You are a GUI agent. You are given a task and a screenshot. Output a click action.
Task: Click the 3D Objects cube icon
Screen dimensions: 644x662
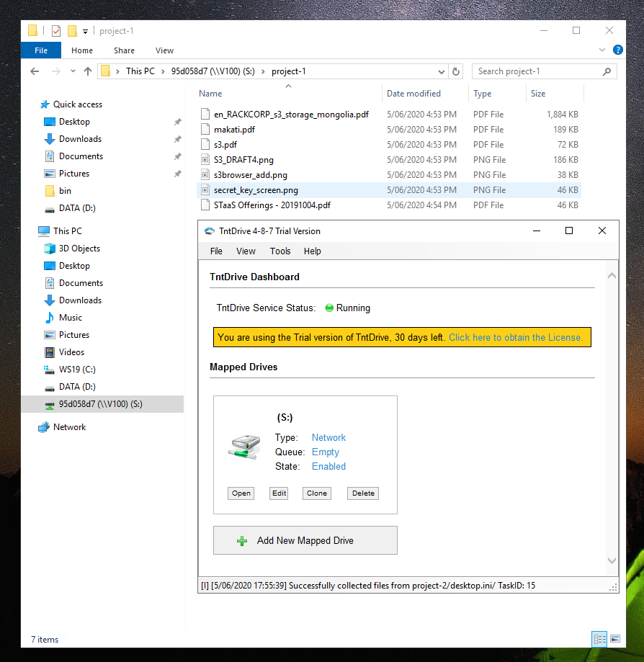coord(50,249)
